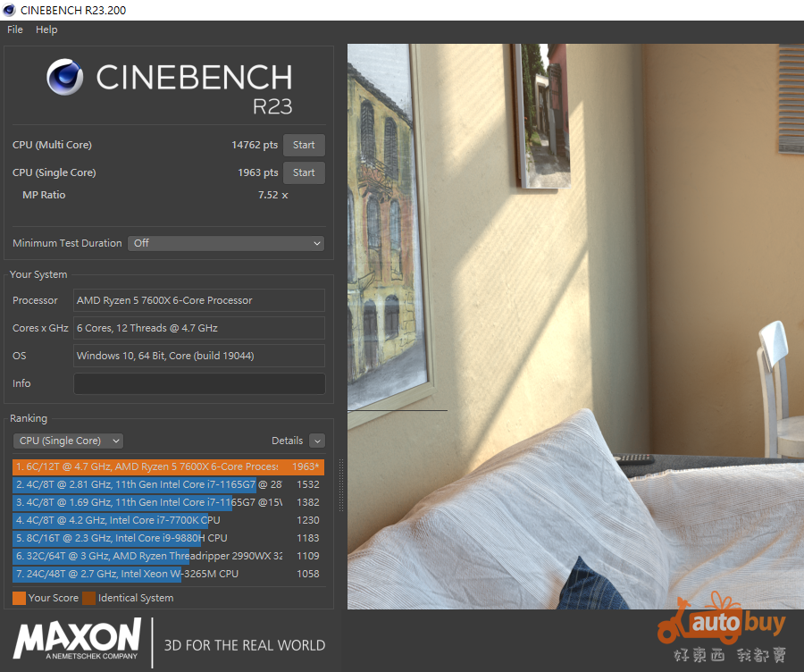This screenshot has width=804, height=672.
Task: Click the MP Ratio value 7.52 x
Action: (272, 195)
